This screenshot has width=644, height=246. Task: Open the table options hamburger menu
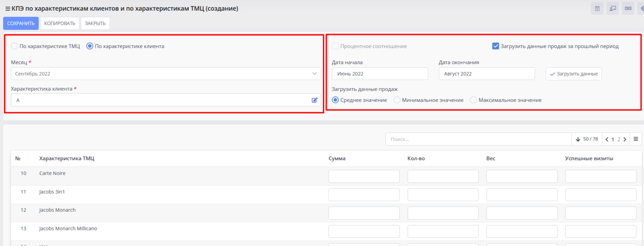pos(636,139)
